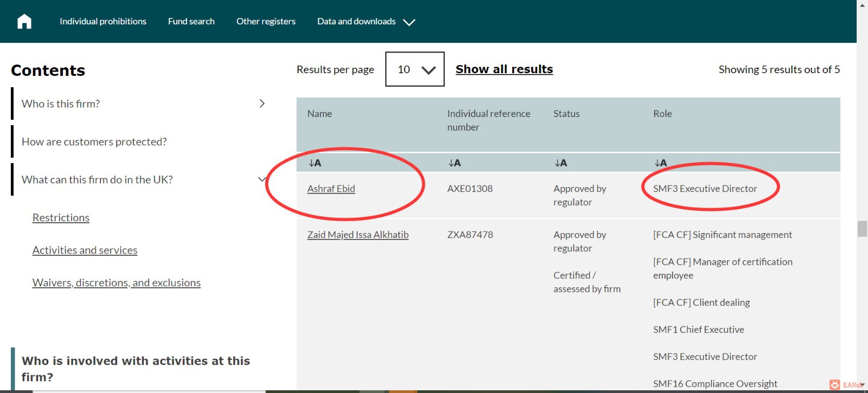Image resolution: width=868 pixels, height=393 pixels.
Task: Go to the home page icon
Action: (24, 21)
